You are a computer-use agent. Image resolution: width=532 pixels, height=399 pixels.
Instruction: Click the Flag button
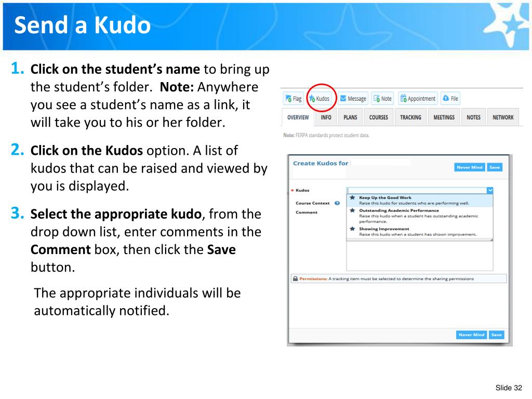coord(293,98)
